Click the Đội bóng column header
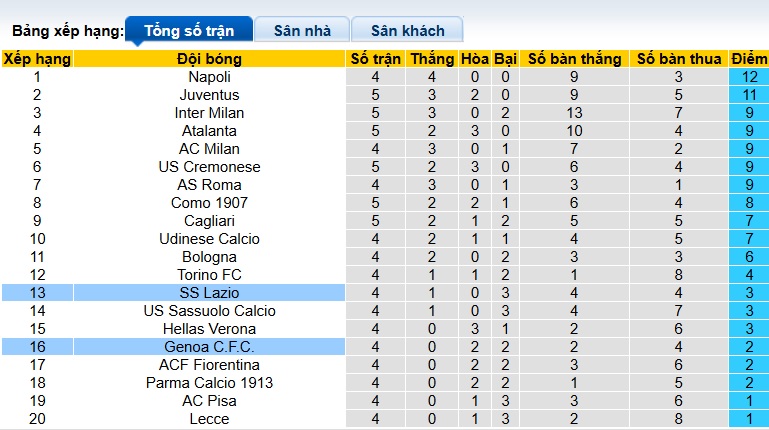Image resolution: width=769 pixels, height=430 pixels. tap(209, 59)
